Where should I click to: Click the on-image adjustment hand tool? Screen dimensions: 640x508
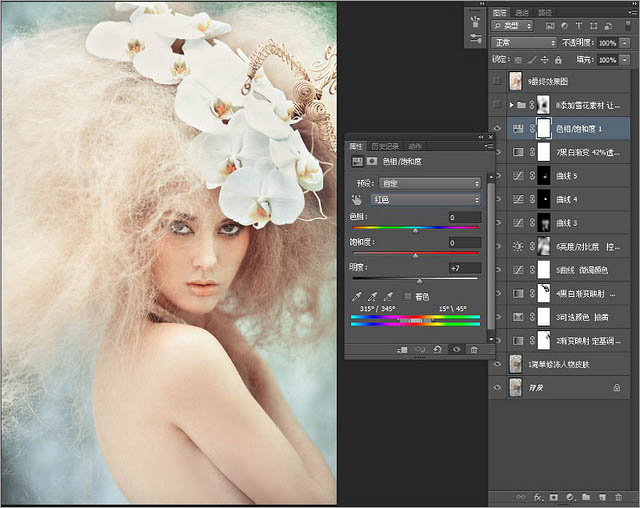click(x=357, y=199)
